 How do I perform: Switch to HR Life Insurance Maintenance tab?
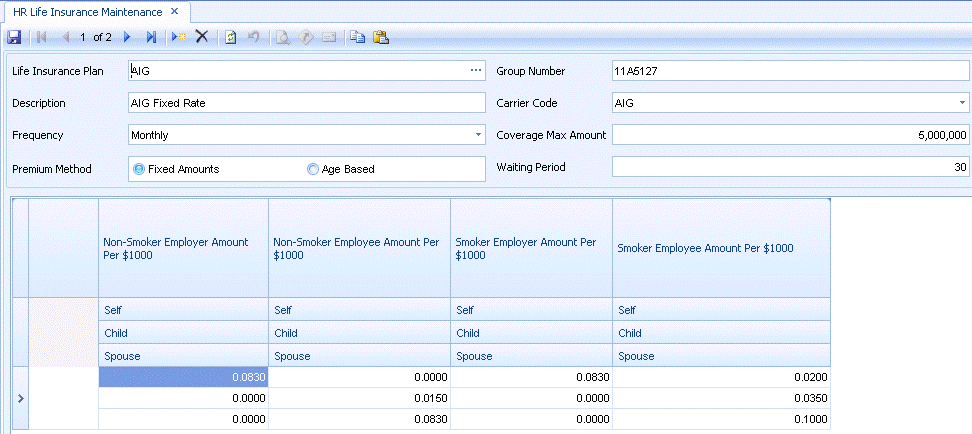88,11
